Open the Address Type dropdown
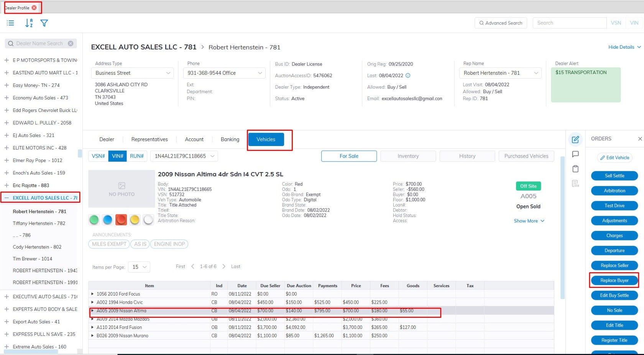The height and width of the screenshot is (355, 644). [132, 73]
